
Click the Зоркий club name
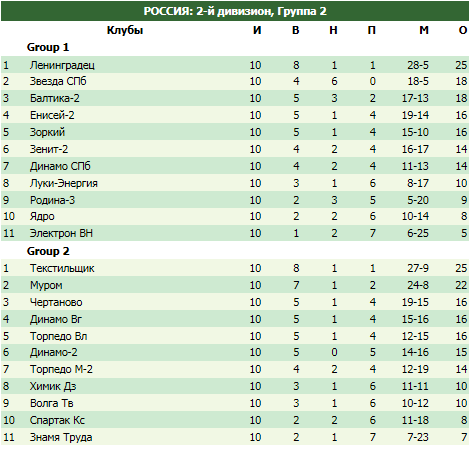tap(47, 132)
